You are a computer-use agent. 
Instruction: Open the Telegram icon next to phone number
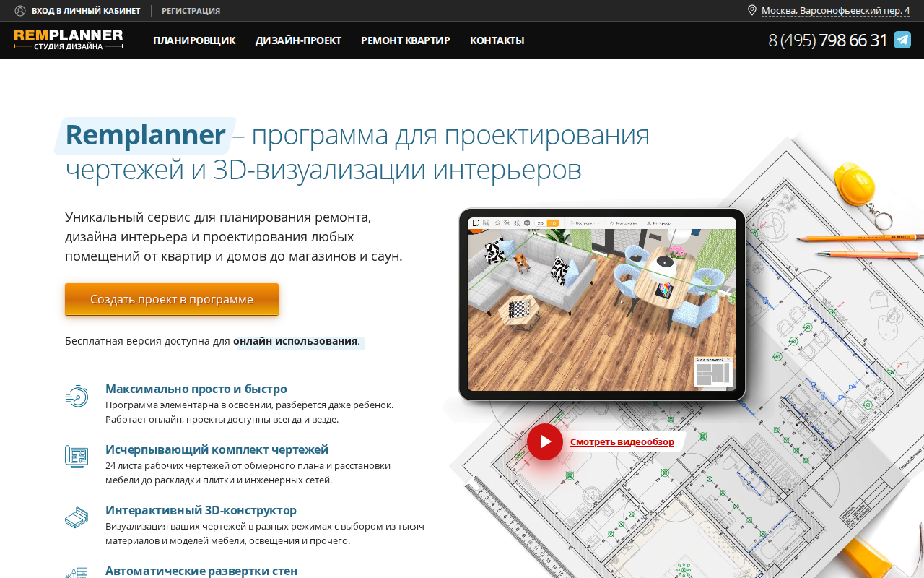click(902, 40)
